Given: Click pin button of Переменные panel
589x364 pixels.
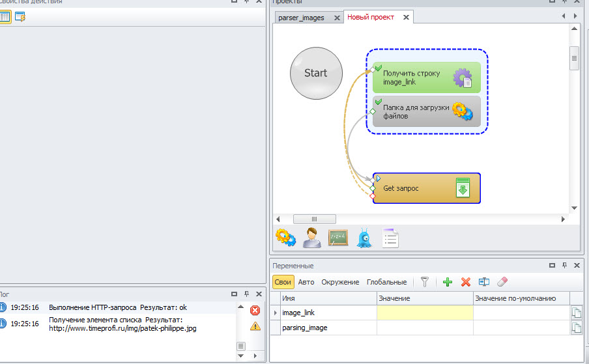Looking at the screenshot, I should tap(566, 266).
